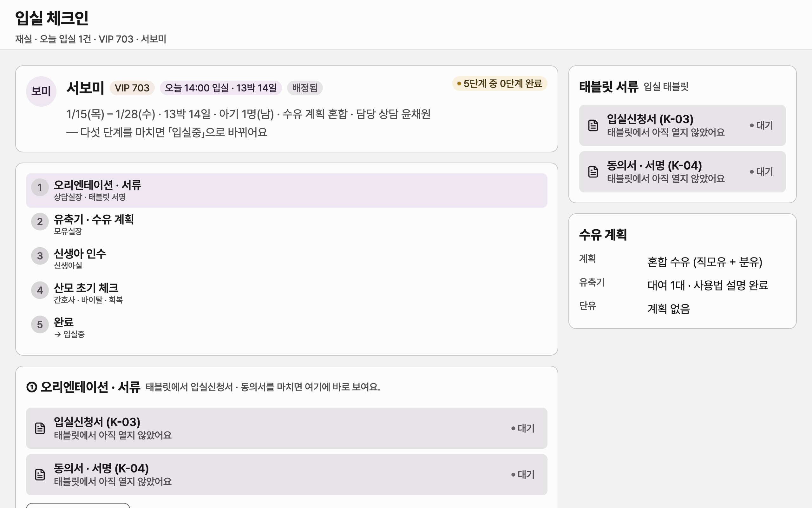Click the 수유 계획 panel heading
Screen dimensions: 812x508
click(x=603, y=235)
